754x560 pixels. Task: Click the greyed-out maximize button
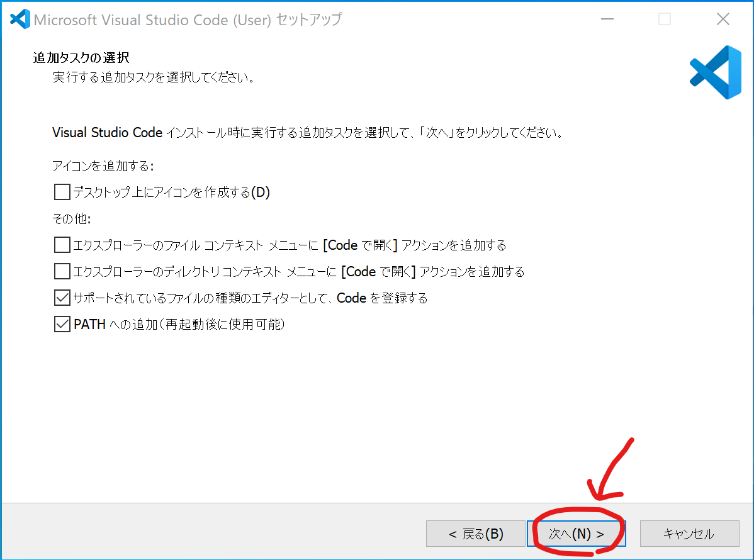click(x=665, y=20)
